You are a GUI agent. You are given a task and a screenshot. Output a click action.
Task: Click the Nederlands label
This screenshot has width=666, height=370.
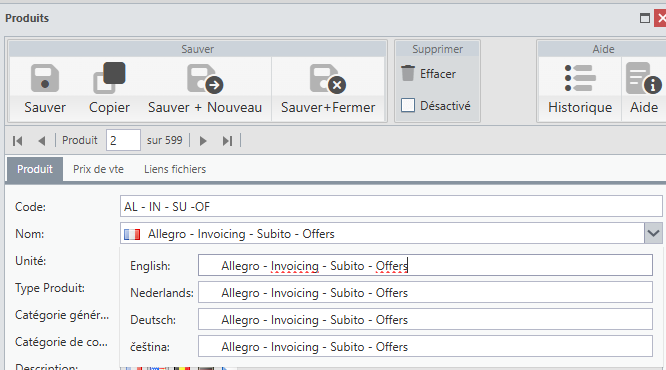tap(161, 293)
